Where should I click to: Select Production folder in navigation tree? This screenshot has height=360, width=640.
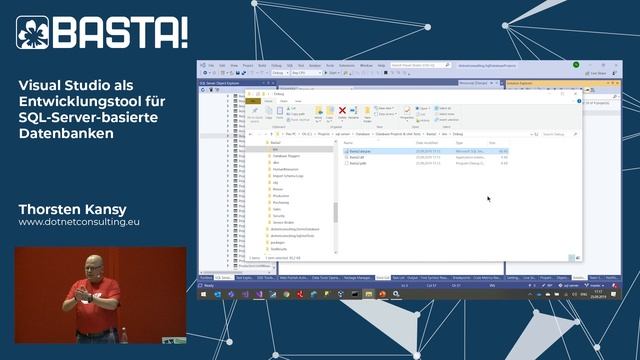click(x=281, y=196)
